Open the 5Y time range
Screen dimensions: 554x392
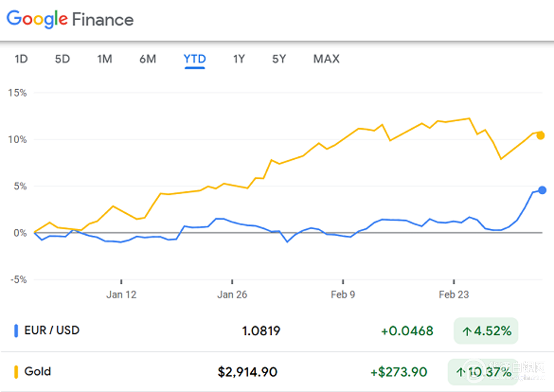279,59
